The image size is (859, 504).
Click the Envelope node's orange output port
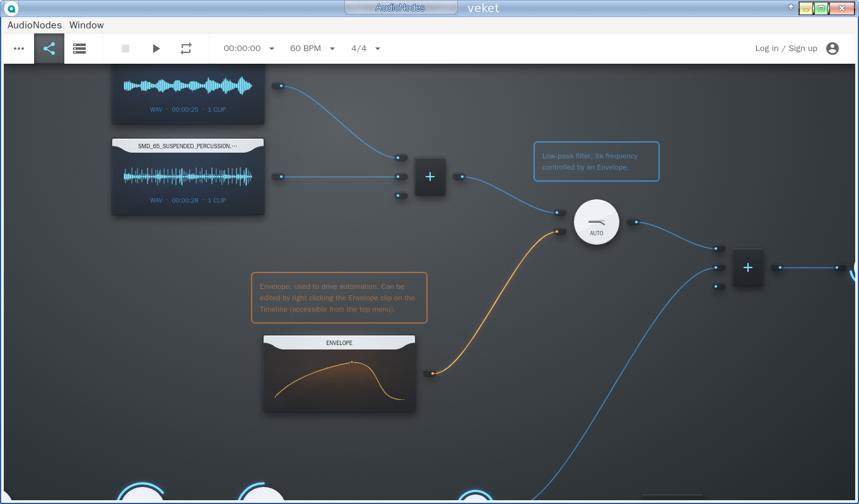pos(429,373)
